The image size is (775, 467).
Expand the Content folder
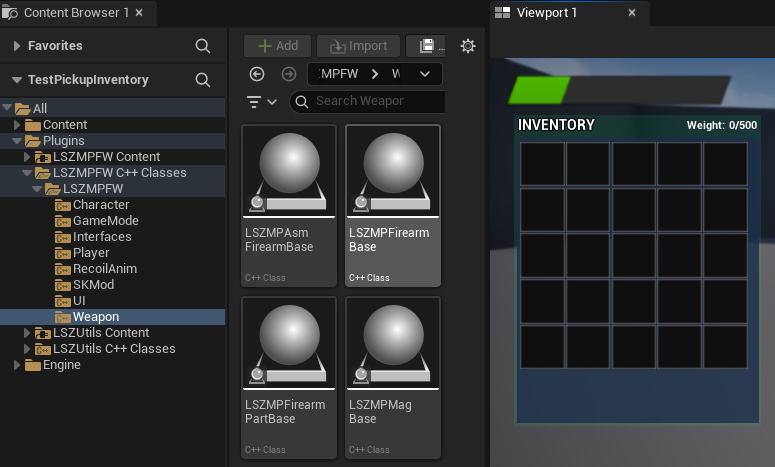pos(17,125)
